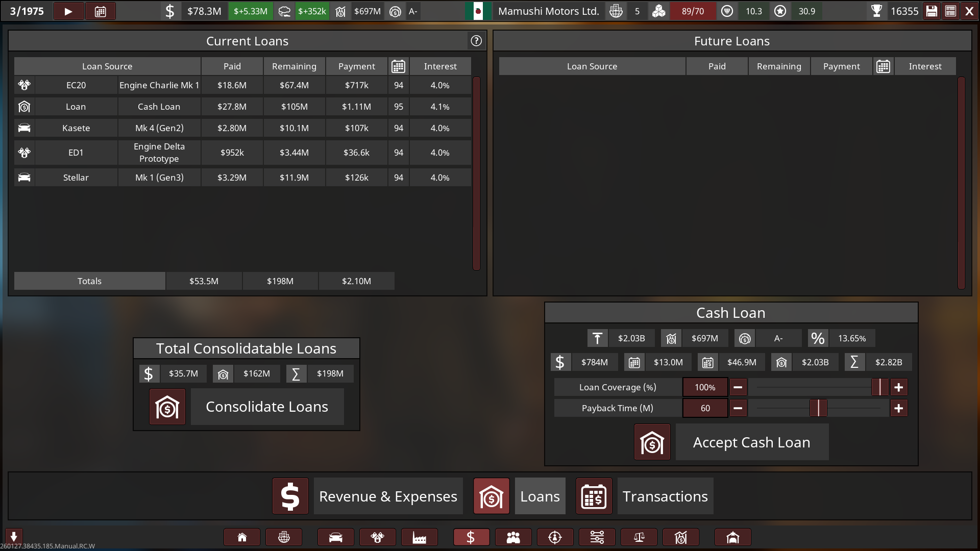Open the home screen icon
The height and width of the screenshot is (551, 980).
pyautogui.click(x=242, y=537)
